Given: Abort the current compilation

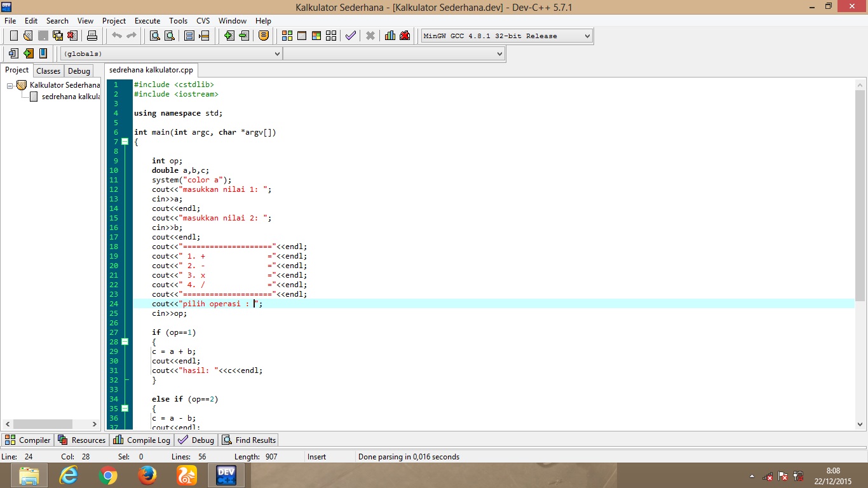Looking at the screenshot, I should click(x=370, y=36).
